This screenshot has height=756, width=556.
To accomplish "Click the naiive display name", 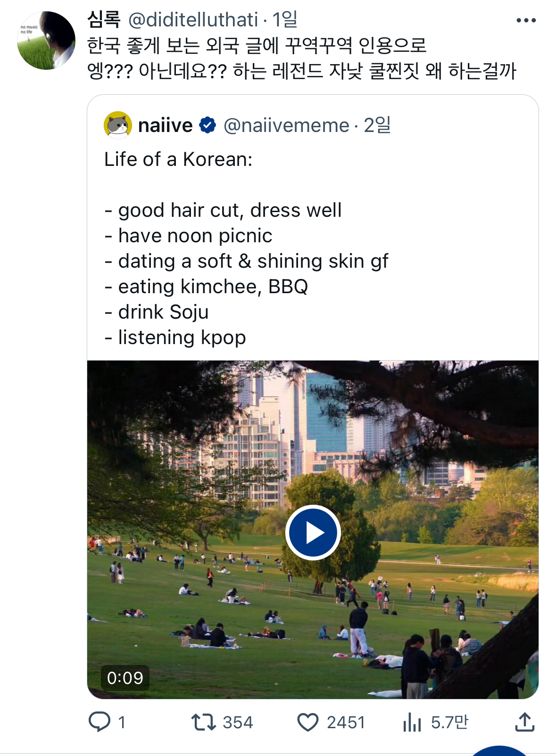I will [x=165, y=125].
